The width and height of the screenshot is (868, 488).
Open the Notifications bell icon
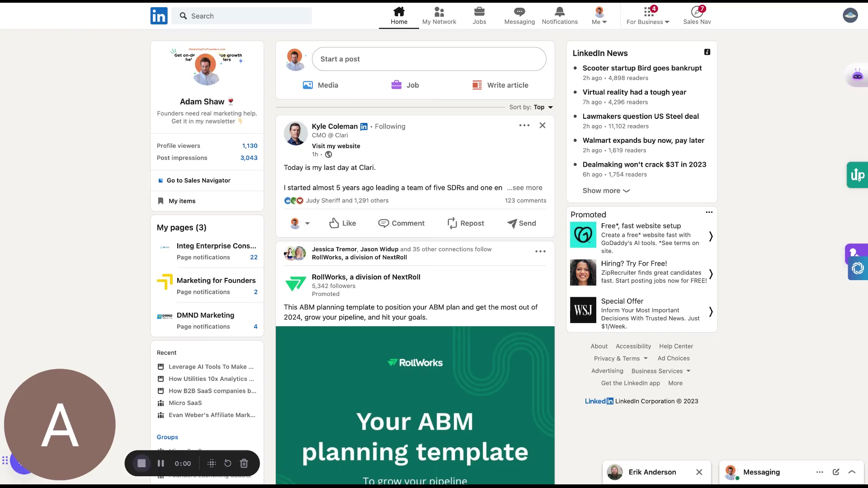pos(560,12)
